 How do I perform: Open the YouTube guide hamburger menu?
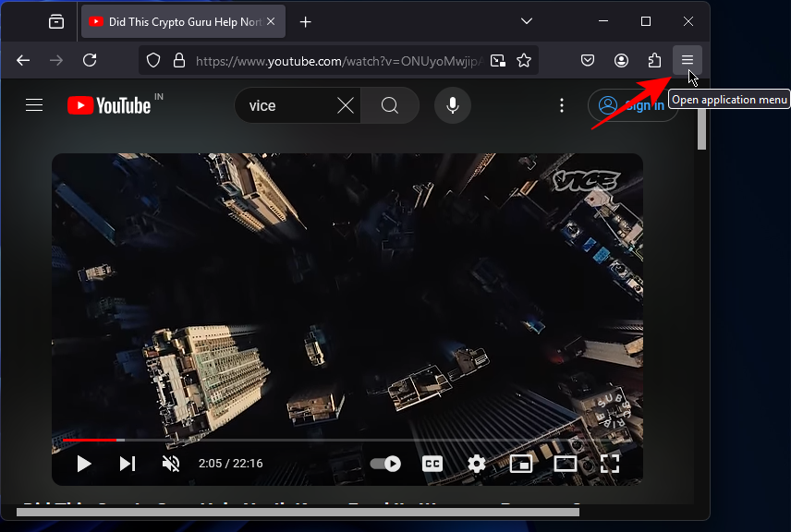tap(34, 104)
